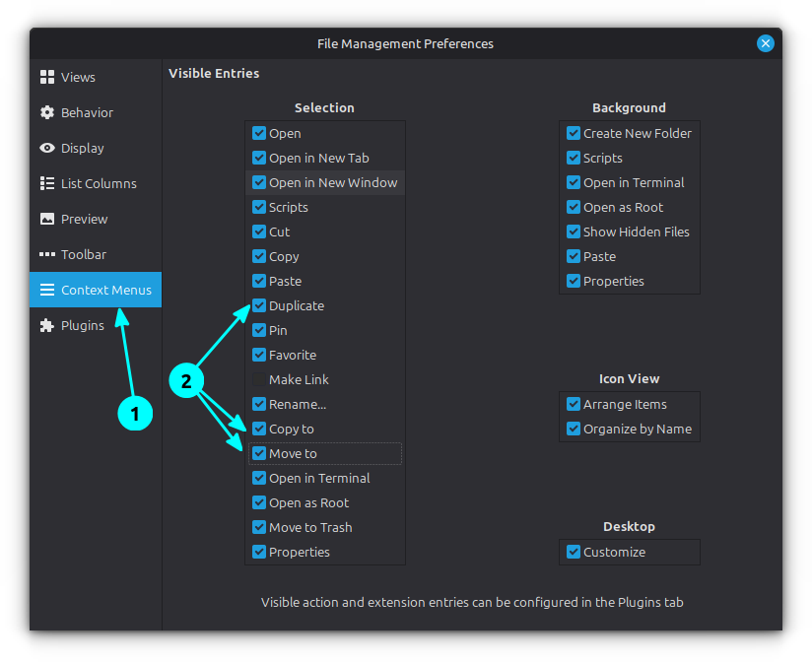Screen dimensions: 812x662
Task: Uncheck the Duplicate checkbox
Action: (259, 305)
